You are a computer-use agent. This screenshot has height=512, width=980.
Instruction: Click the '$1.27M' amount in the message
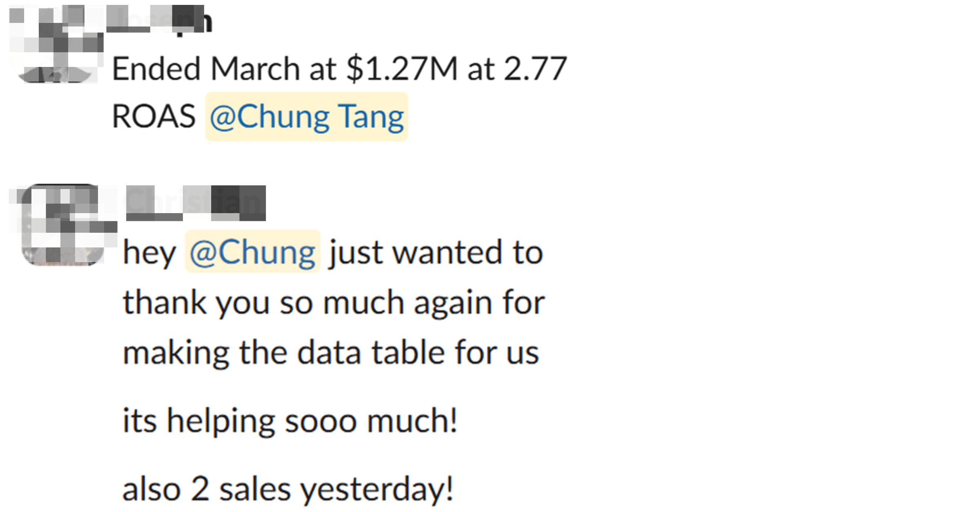pyautogui.click(x=402, y=69)
